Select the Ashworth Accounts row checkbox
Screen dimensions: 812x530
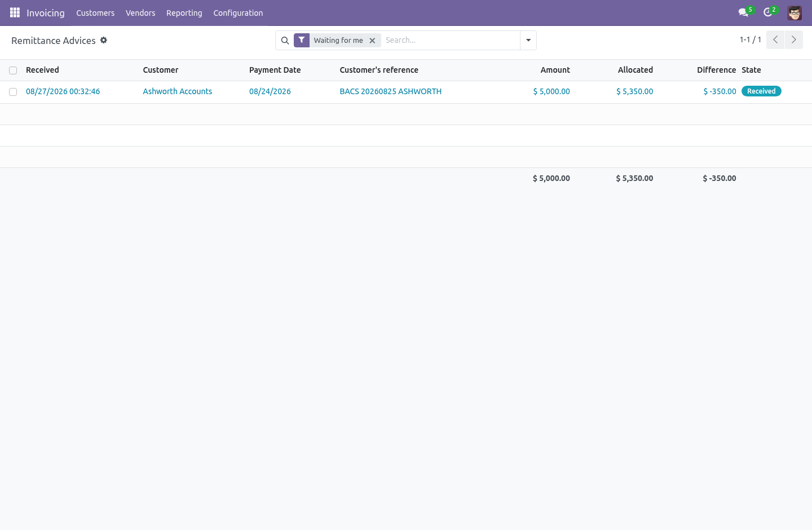pos(13,92)
